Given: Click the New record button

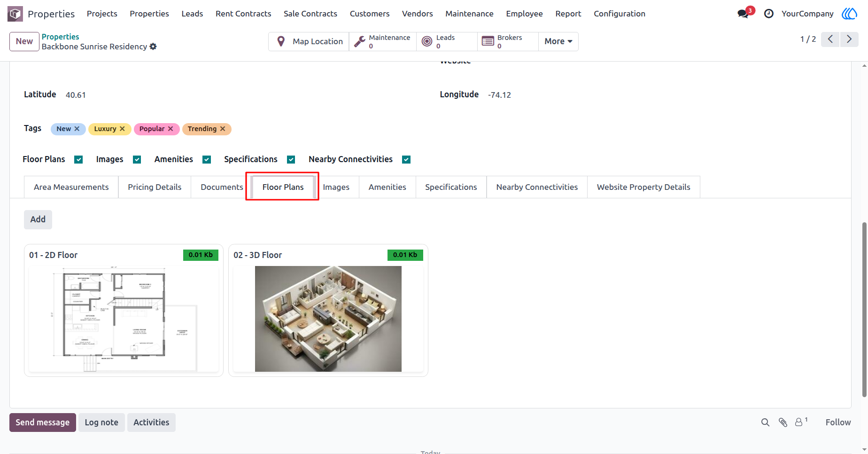Looking at the screenshot, I should pyautogui.click(x=24, y=41).
